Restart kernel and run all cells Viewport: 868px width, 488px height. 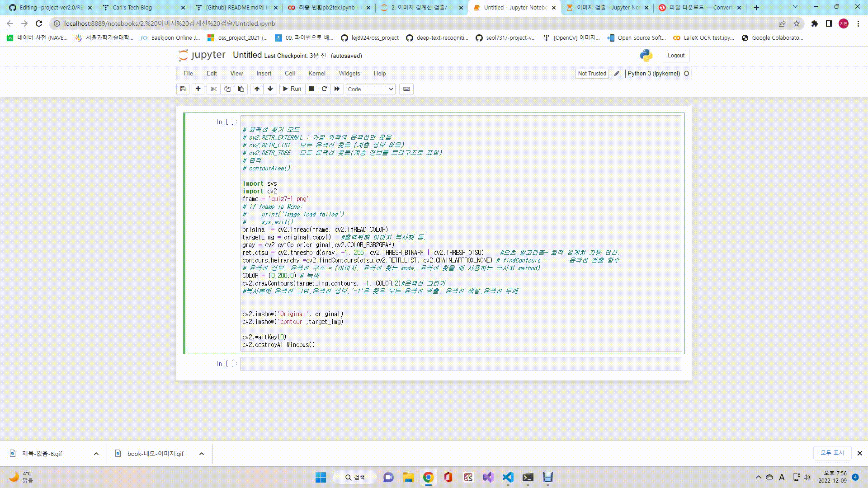pos(337,89)
